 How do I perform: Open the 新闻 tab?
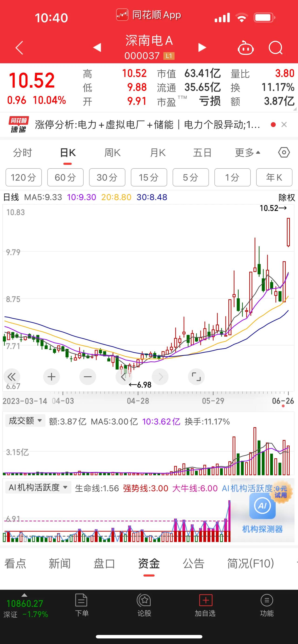pos(60,564)
